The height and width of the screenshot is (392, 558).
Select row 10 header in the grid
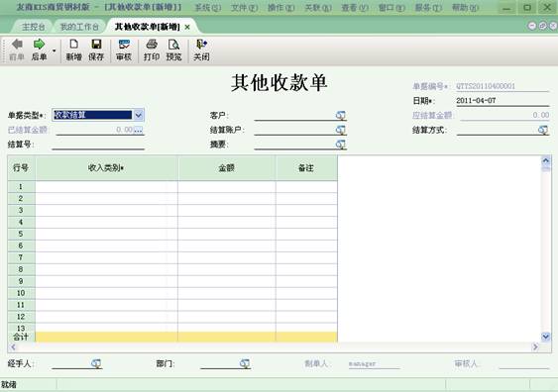[21, 293]
